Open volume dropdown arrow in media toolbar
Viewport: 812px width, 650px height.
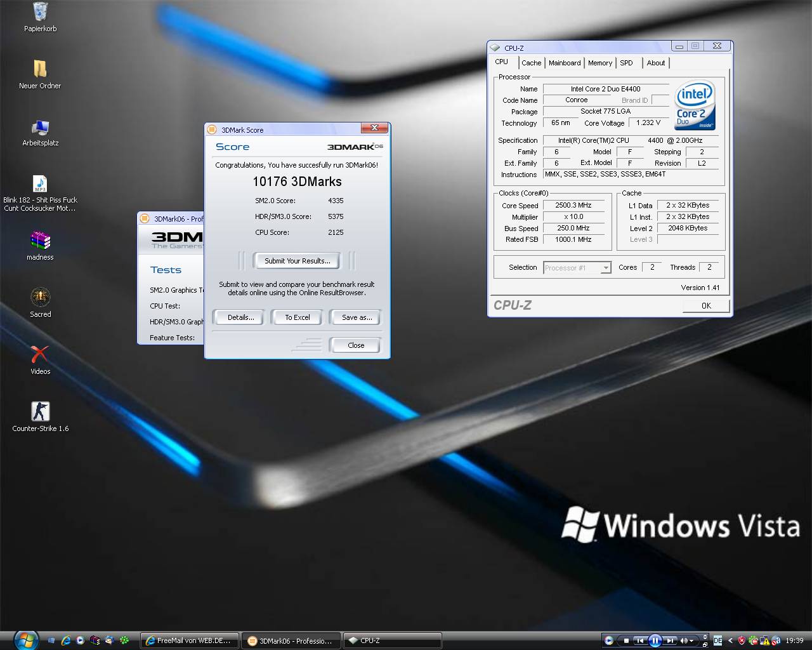[691, 640]
